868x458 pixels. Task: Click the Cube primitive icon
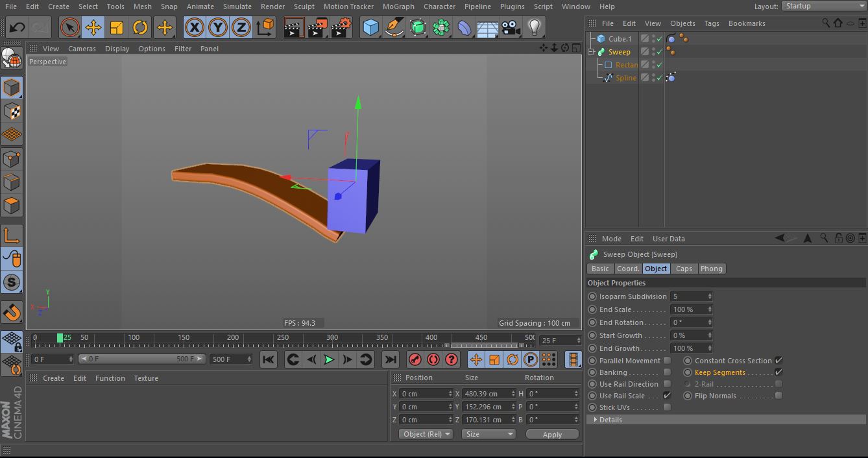pos(370,27)
